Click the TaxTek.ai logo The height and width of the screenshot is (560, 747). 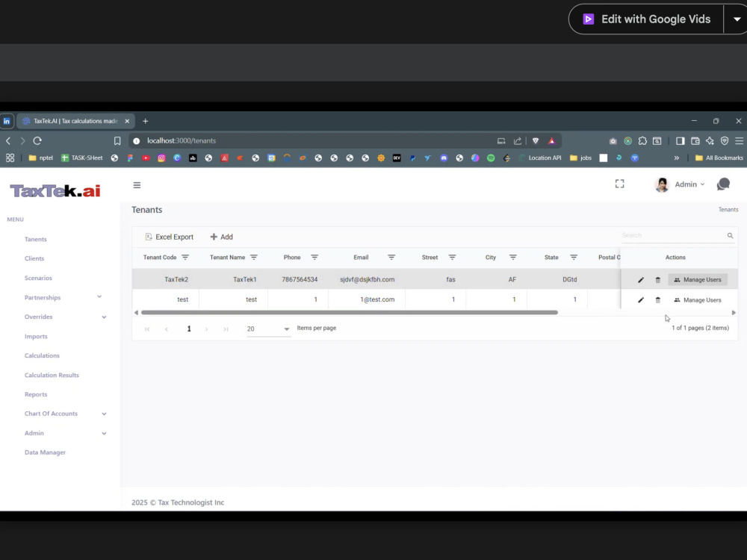[x=55, y=191]
